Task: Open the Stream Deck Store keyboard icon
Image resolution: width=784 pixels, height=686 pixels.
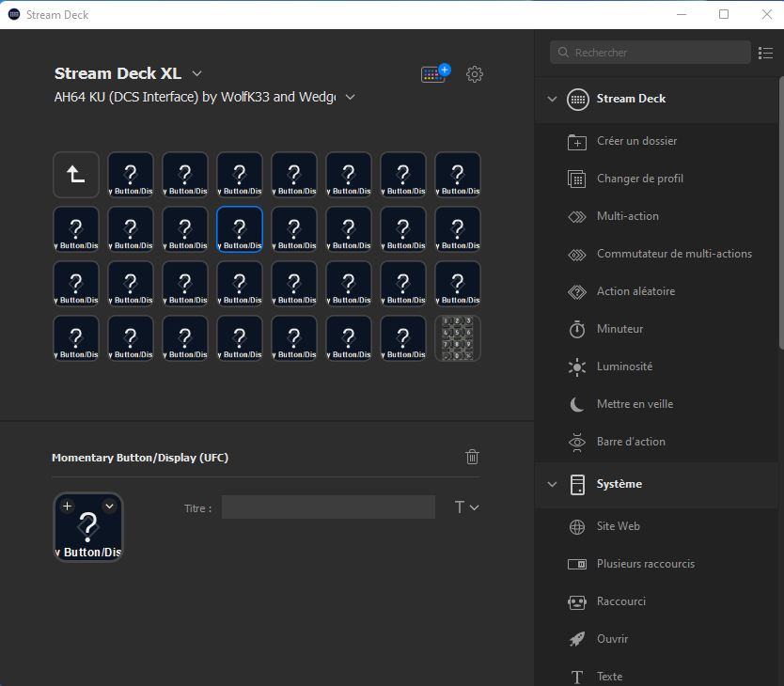Action: (435, 73)
